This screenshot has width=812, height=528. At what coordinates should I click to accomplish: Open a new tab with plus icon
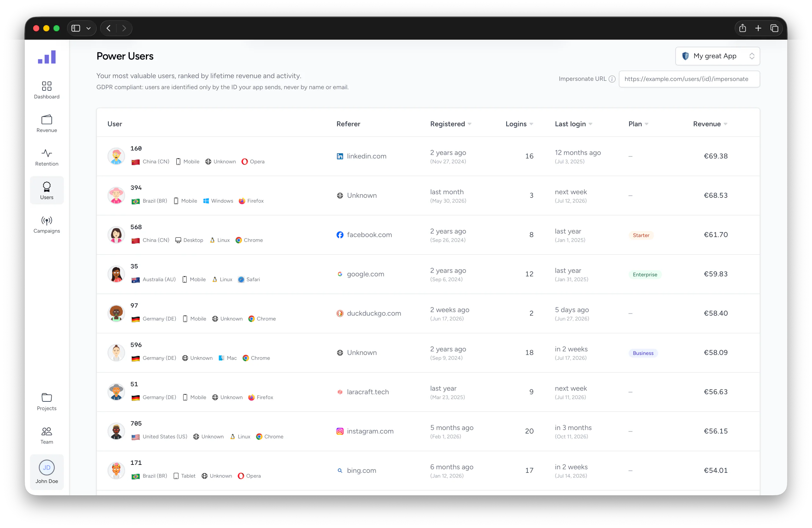pos(758,28)
